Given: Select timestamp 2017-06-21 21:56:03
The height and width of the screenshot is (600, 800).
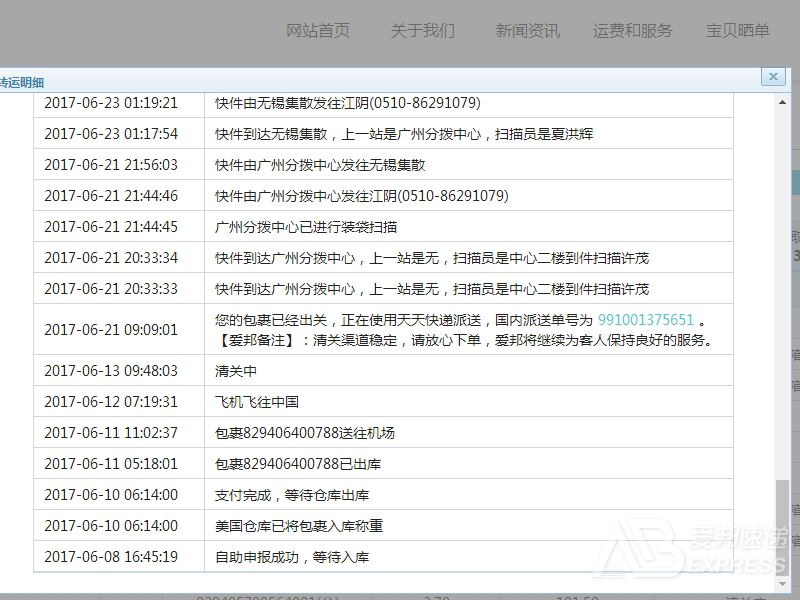Looking at the screenshot, I should coord(111,165).
